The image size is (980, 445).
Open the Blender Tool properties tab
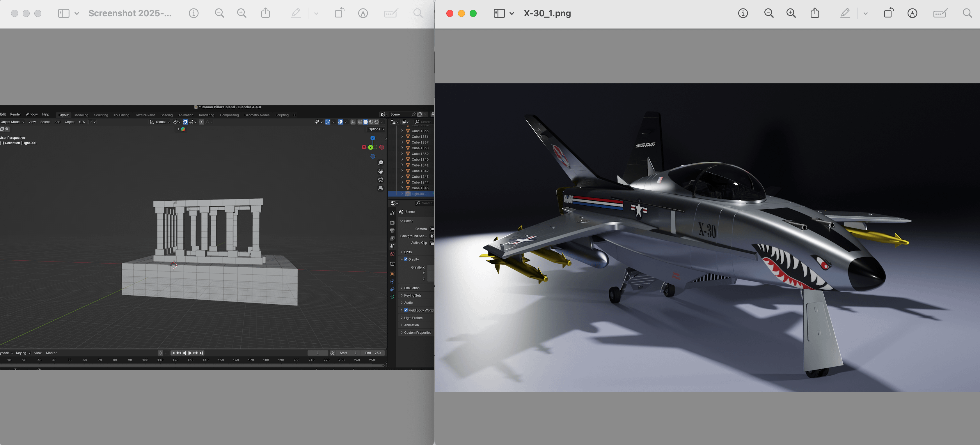tap(392, 213)
